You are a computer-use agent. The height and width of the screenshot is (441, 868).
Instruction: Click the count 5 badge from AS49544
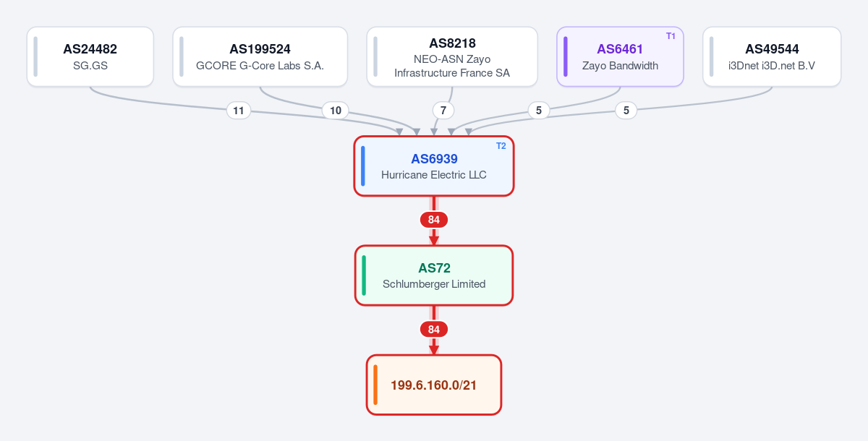[x=626, y=111]
